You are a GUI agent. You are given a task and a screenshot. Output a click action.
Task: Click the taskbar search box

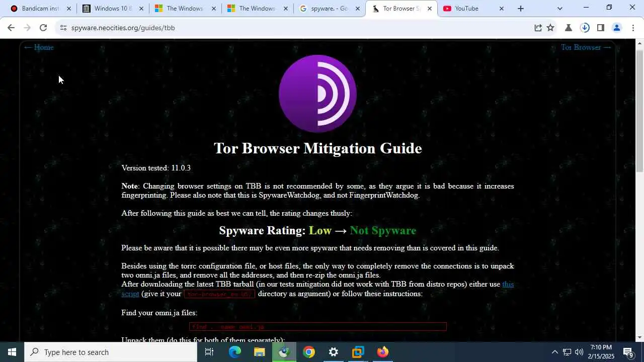pyautogui.click(x=111, y=352)
